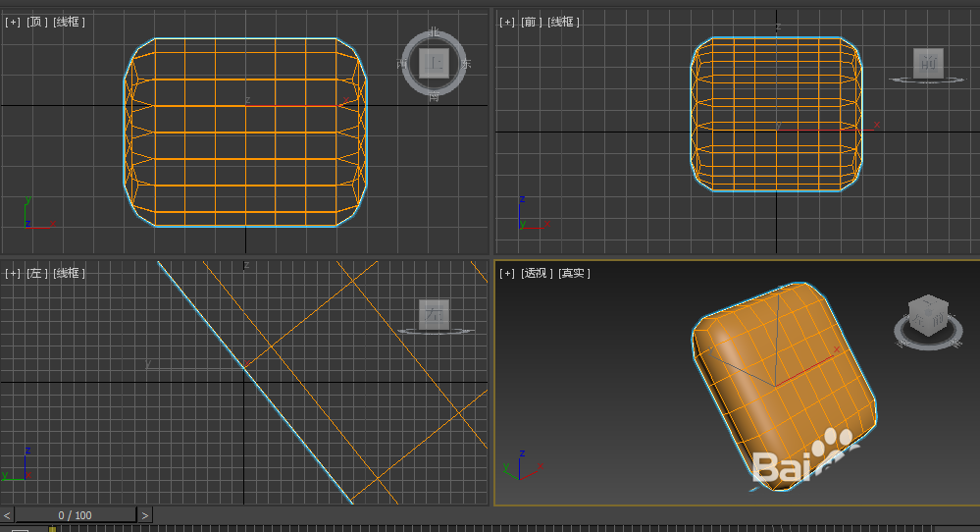Select the wireframe box in Front viewport
Viewport: 980px width, 532px height.
click(776, 113)
